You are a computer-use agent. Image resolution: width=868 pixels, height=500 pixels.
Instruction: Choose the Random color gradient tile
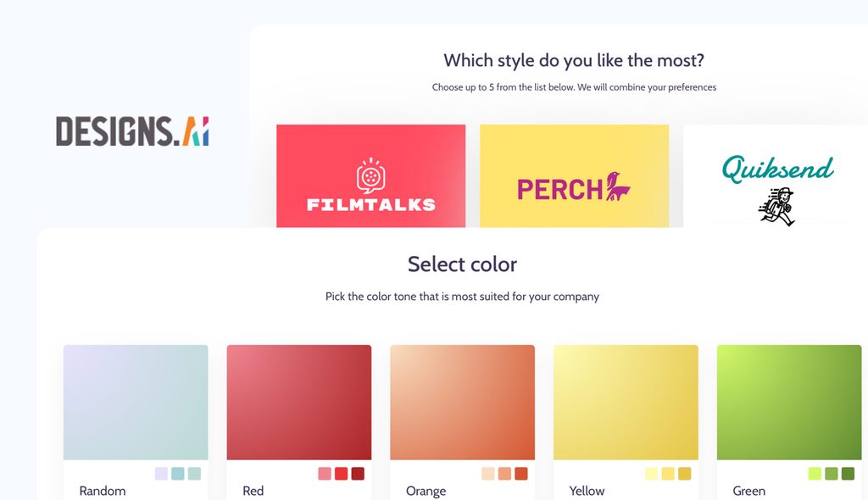(x=136, y=402)
